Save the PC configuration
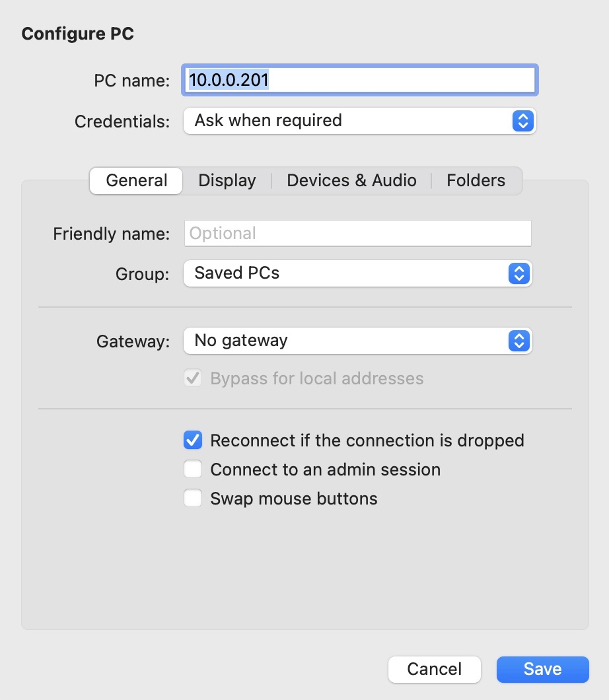This screenshot has width=609, height=700. pyautogui.click(x=542, y=669)
